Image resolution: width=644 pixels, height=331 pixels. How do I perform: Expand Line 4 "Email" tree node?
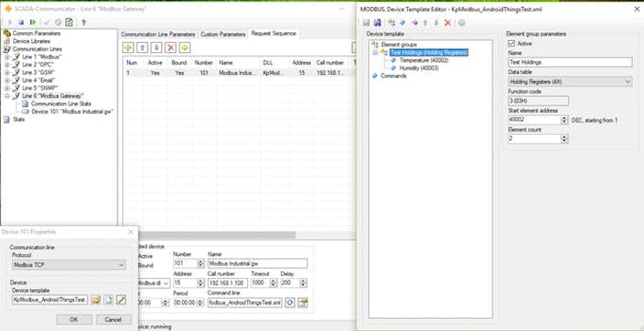pyautogui.click(x=7, y=80)
